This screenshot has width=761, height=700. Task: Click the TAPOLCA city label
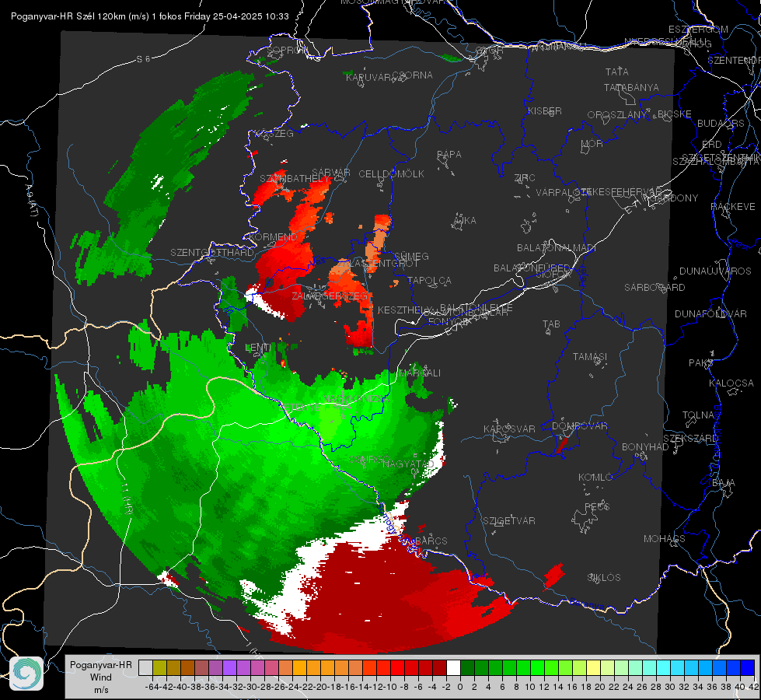pyautogui.click(x=429, y=281)
